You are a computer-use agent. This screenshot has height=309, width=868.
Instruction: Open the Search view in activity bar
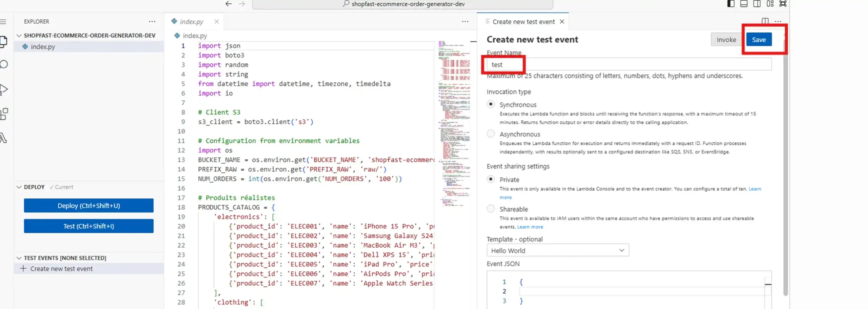(x=4, y=64)
